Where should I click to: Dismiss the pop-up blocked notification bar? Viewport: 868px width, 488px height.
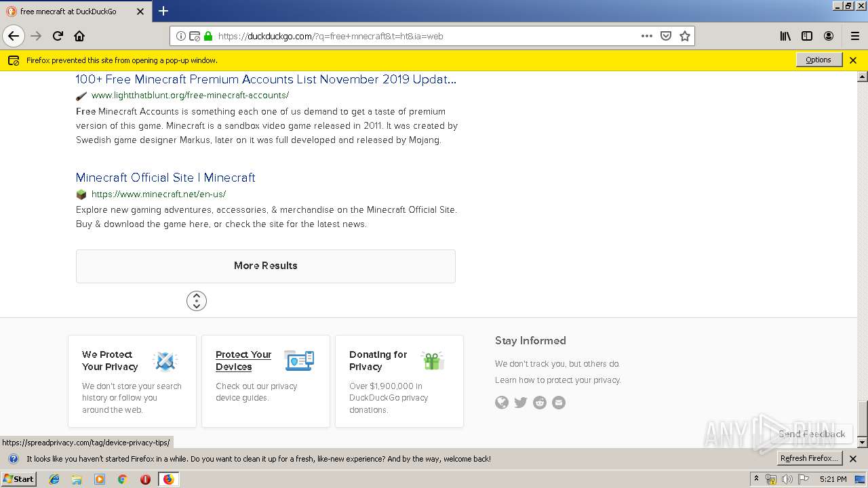[853, 60]
